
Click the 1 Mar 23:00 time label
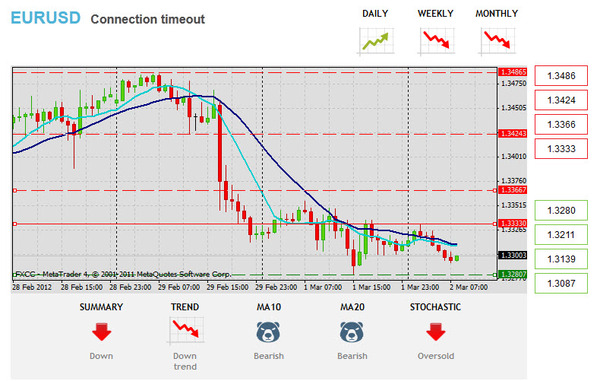tap(420, 287)
